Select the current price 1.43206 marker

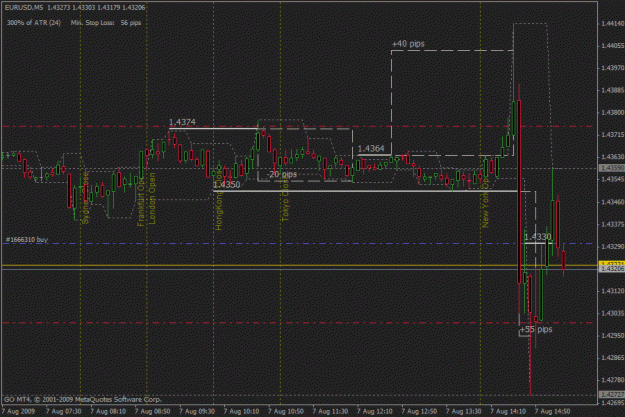[612, 269]
